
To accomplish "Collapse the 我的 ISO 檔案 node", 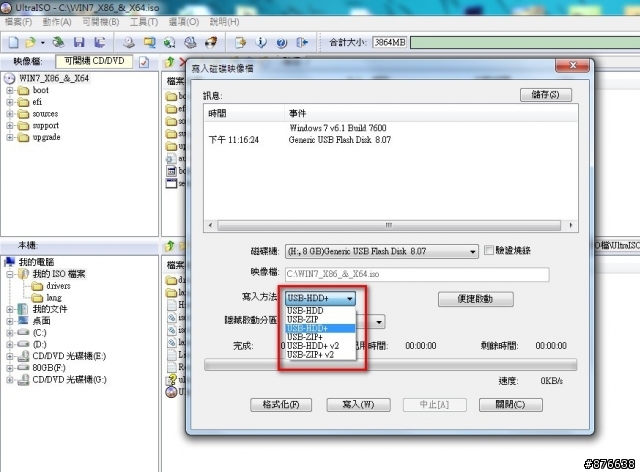I will point(10,274).
